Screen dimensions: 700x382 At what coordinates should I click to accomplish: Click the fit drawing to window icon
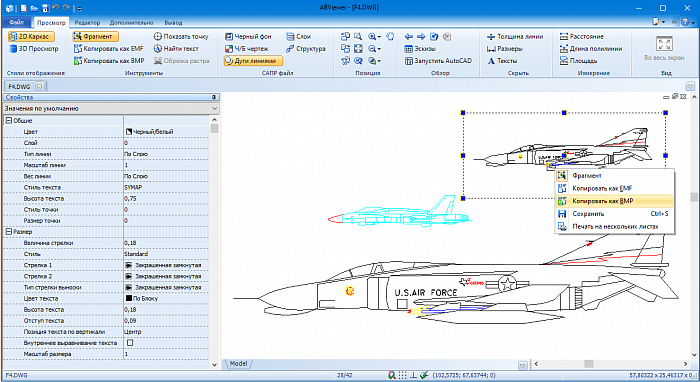pos(358,49)
